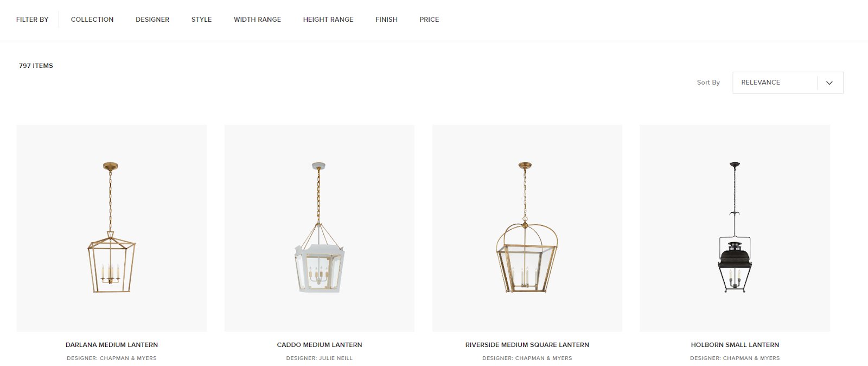The image size is (868, 366).
Task: Open the Collection filter
Action: click(x=92, y=20)
